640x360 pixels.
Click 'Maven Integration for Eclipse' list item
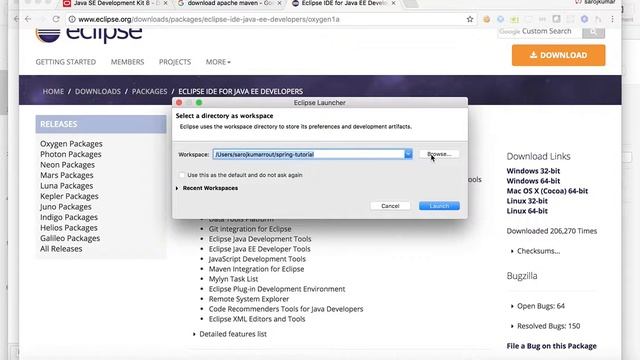[x=256, y=269]
